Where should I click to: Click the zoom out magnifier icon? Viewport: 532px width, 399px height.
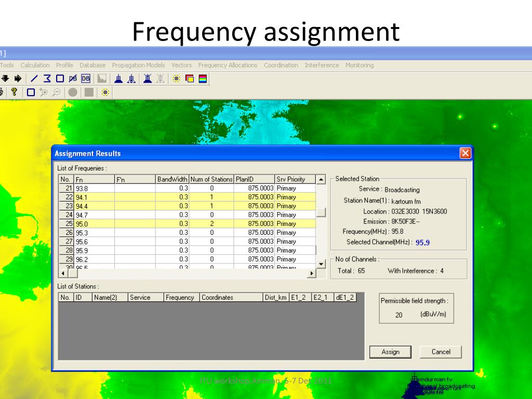pos(56,92)
